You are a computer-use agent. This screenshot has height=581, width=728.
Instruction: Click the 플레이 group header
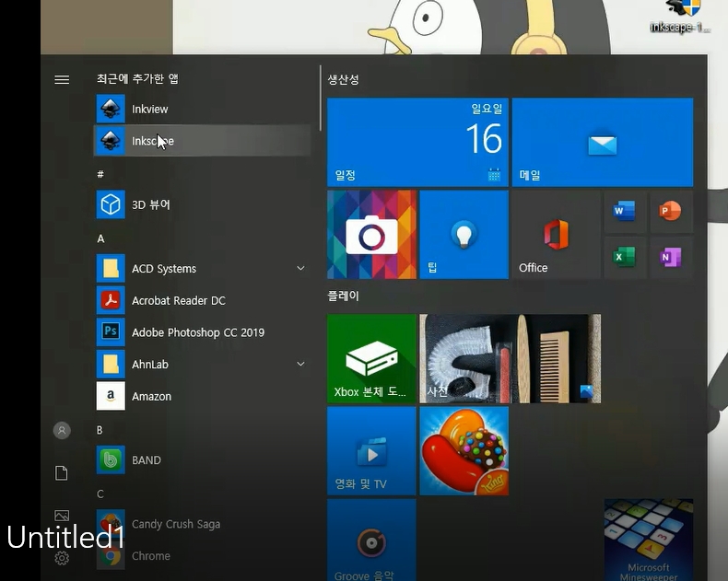pos(343,296)
